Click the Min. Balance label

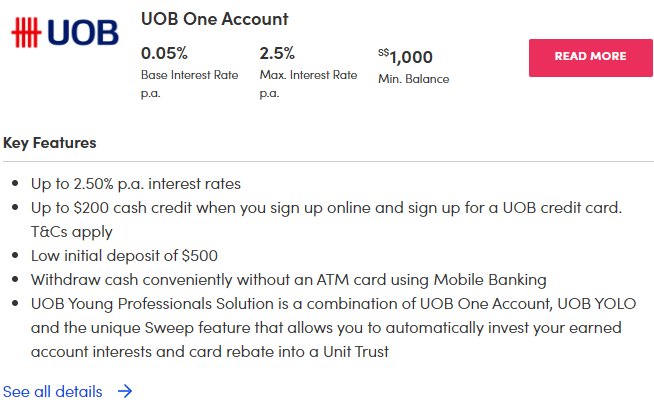[x=413, y=79]
